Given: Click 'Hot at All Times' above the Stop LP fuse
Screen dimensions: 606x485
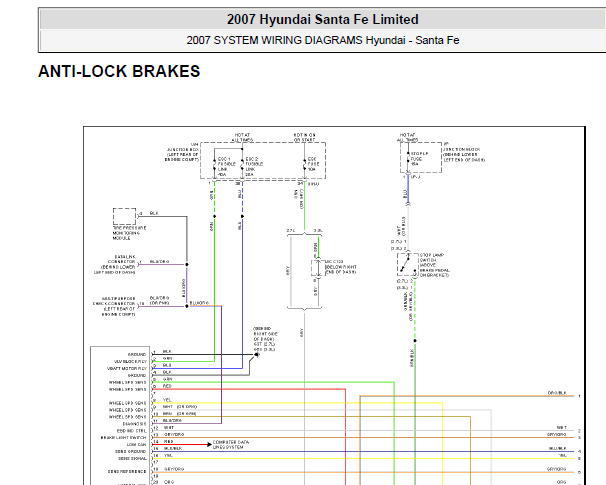Looking at the screenshot, I should [x=407, y=137].
